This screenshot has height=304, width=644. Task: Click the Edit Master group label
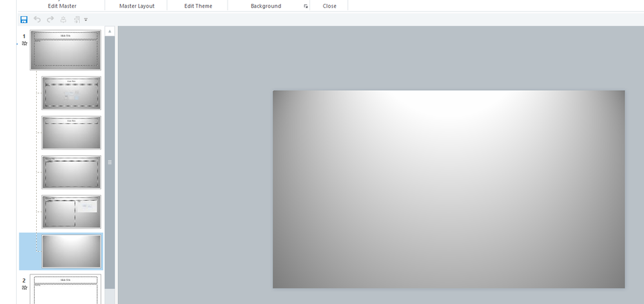[x=62, y=6]
